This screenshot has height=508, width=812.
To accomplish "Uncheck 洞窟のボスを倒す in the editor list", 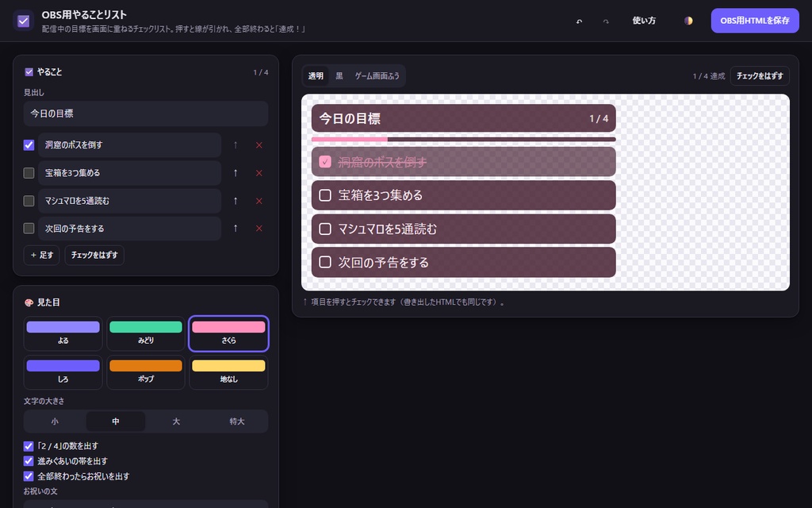I will pyautogui.click(x=29, y=145).
